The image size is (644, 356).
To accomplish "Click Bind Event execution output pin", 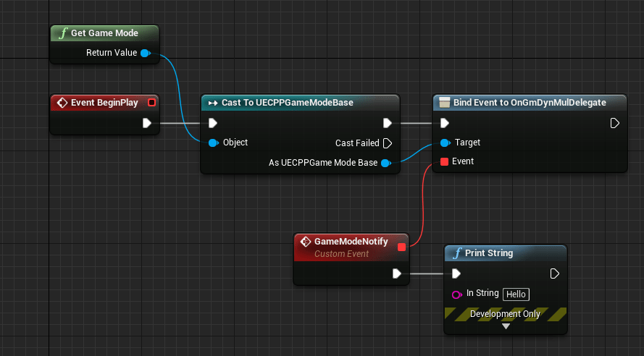I will coord(614,123).
